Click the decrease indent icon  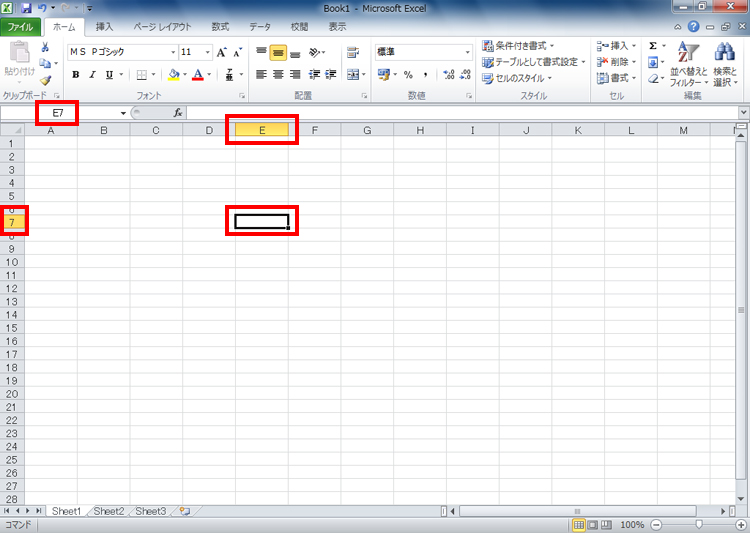tap(314, 75)
